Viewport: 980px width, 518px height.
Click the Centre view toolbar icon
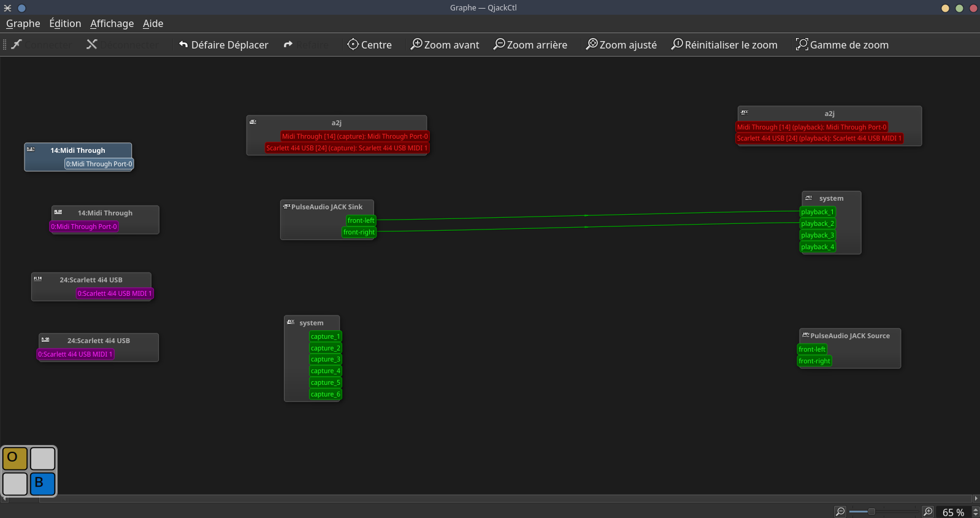369,45
